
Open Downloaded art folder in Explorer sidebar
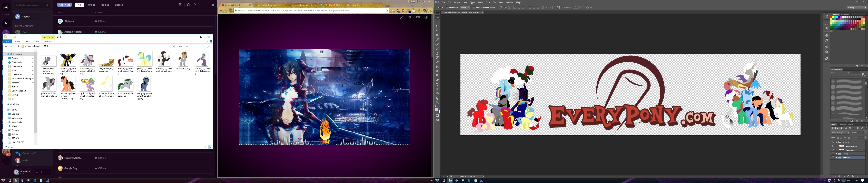coord(19,91)
